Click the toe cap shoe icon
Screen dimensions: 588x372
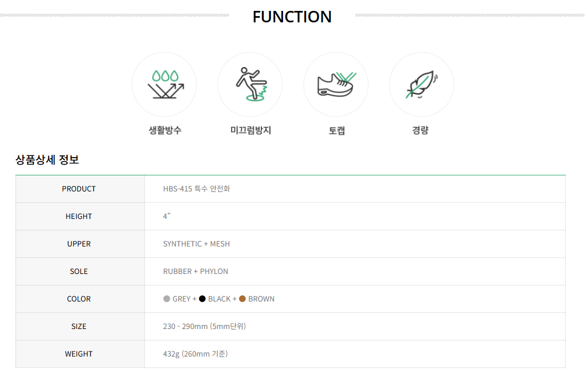click(x=336, y=84)
